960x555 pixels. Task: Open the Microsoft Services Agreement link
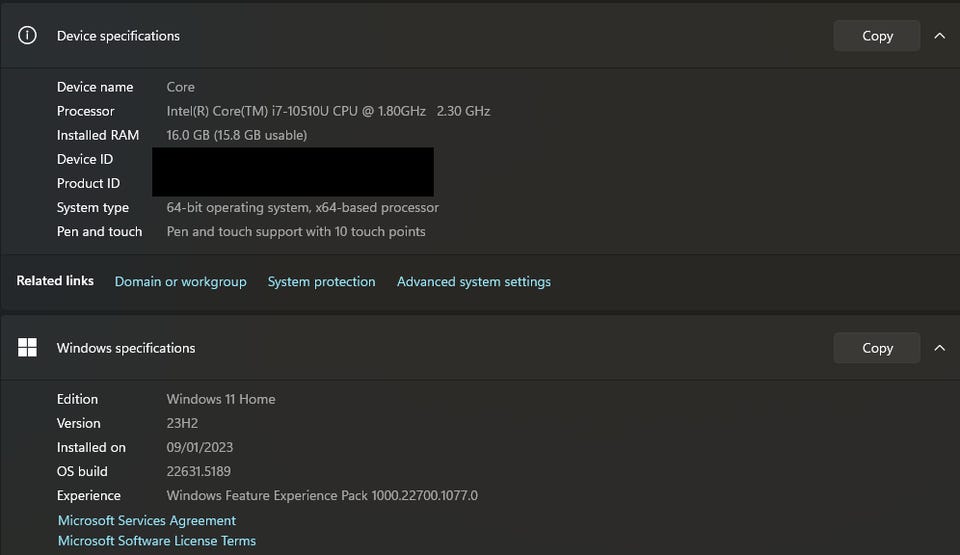point(147,520)
